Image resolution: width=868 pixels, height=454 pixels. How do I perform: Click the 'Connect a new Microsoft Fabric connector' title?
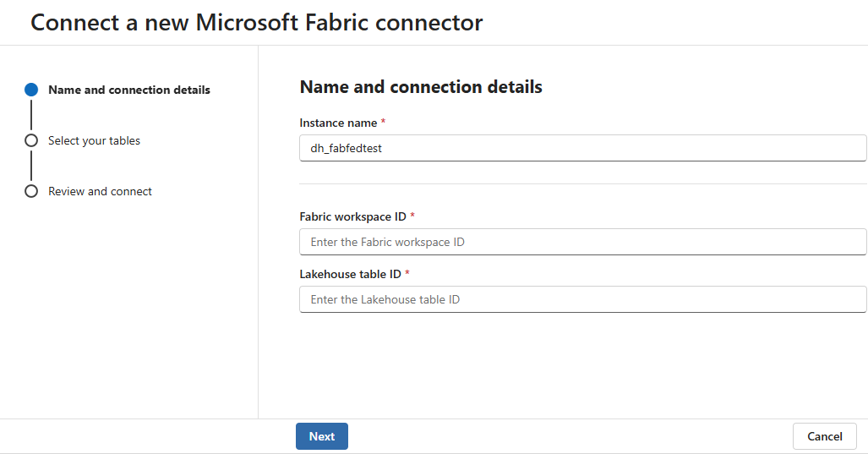[256, 23]
